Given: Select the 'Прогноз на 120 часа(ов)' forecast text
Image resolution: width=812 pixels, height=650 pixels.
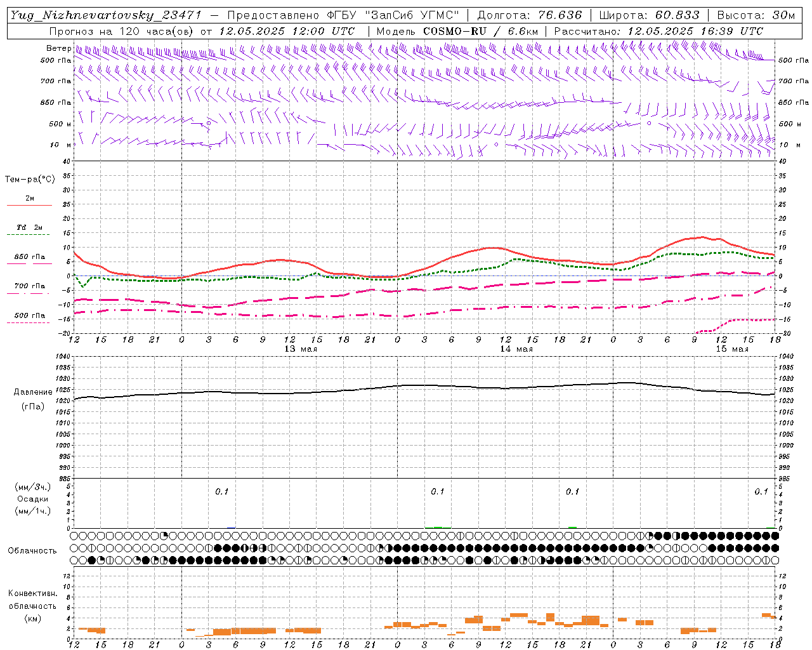Looking at the screenshot, I should pyautogui.click(x=122, y=31).
